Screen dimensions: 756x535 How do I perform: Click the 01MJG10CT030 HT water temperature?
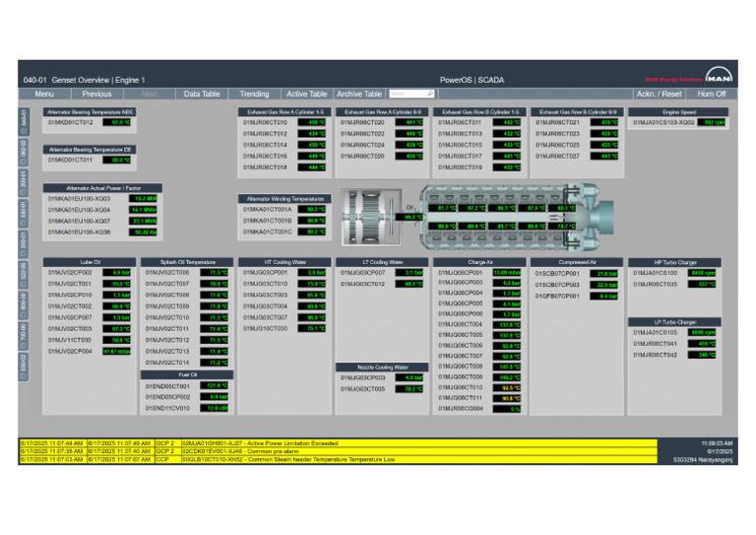(x=312, y=328)
